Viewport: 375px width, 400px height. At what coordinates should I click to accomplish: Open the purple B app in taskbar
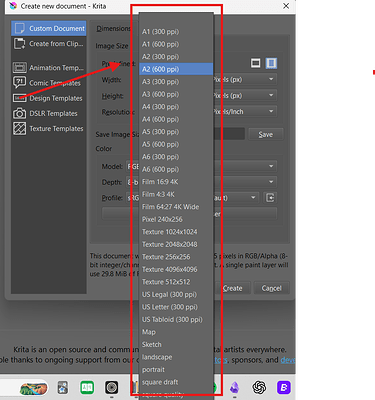coord(284,387)
